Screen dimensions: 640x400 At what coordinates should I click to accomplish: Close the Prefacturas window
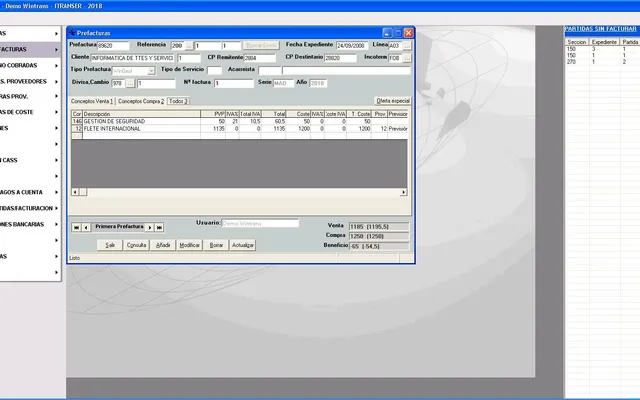(x=409, y=33)
